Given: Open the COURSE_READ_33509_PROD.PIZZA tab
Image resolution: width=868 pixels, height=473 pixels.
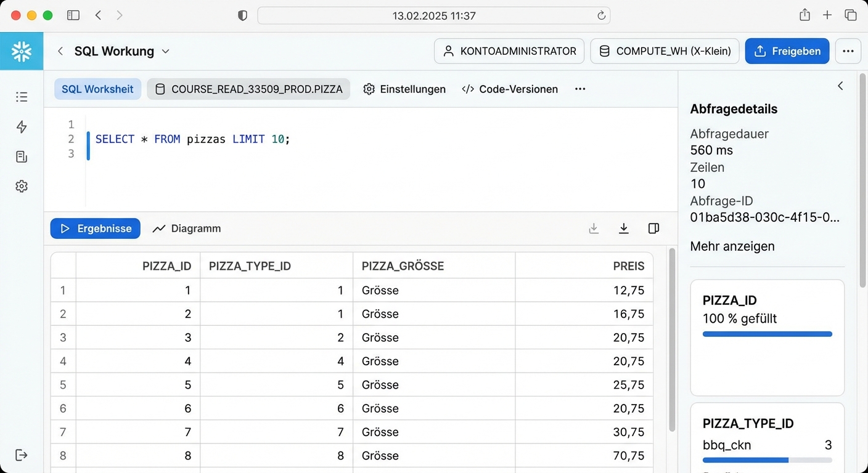Looking at the screenshot, I should point(248,89).
